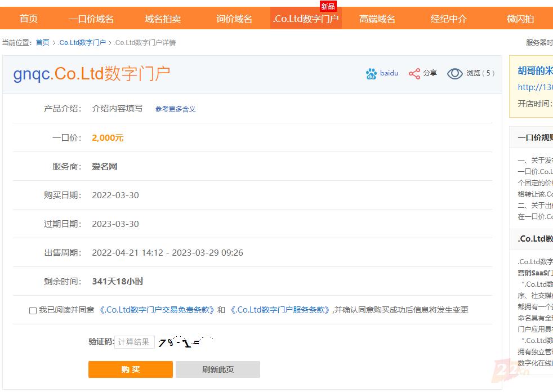Open the 高端域名 tab
Screen dimensions: 553x392
click(x=377, y=19)
